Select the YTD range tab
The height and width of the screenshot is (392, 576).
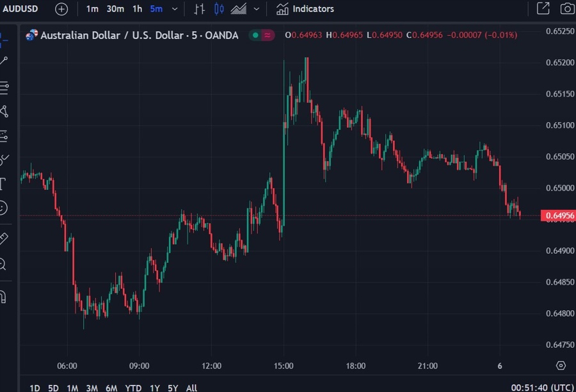pyautogui.click(x=132, y=388)
